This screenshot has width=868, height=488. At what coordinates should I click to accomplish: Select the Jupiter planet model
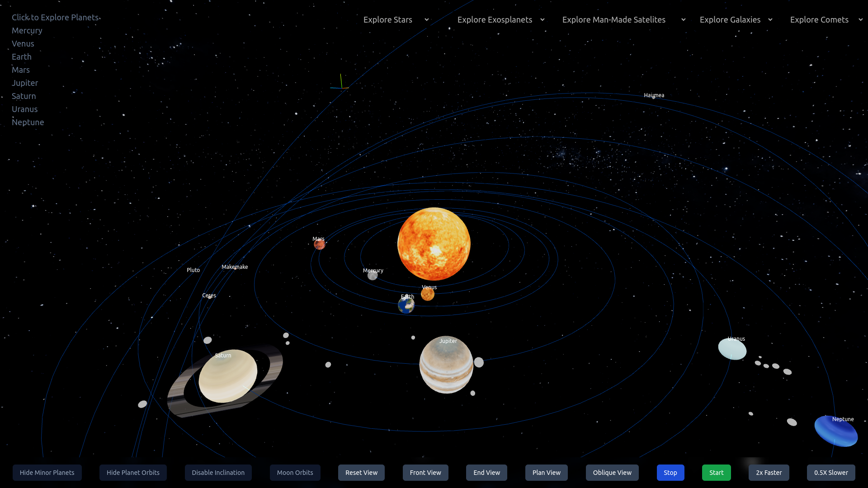pyautogui.click(x=446, y=365)
